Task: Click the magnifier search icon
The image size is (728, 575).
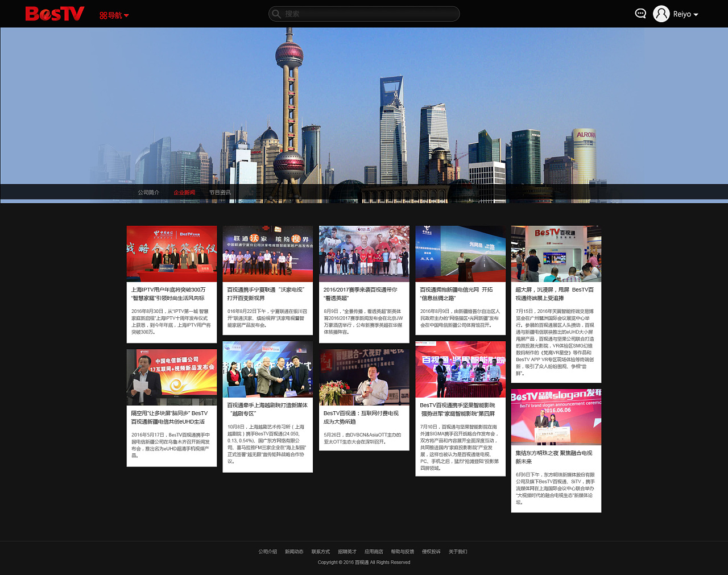Action: pos(277,14)
